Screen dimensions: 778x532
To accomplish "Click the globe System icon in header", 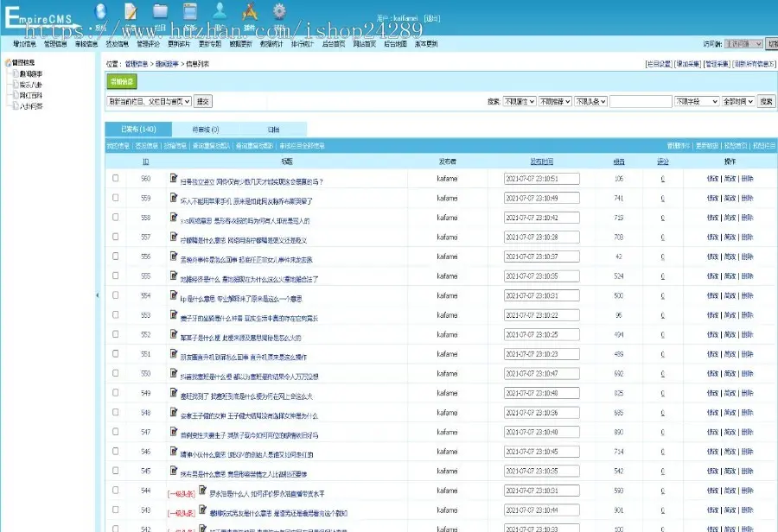I will pos(100,11).
